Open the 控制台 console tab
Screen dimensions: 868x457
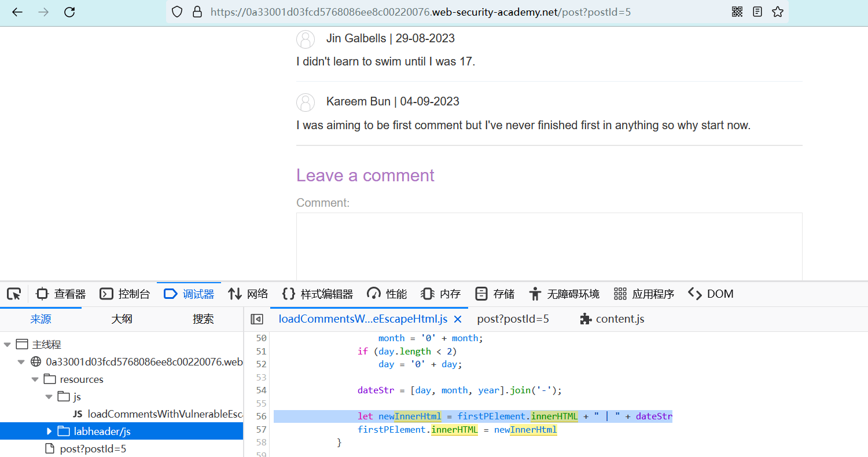125,294
